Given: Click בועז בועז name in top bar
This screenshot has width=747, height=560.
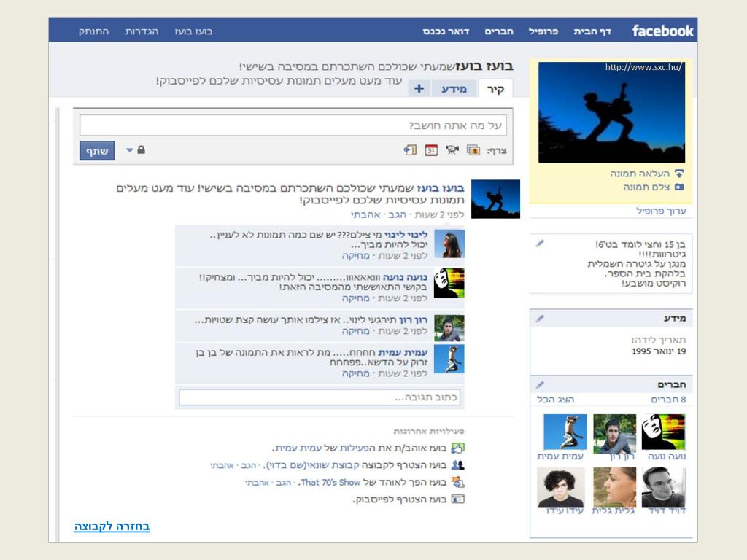Looking at the screenshot, I should point(193,31).
